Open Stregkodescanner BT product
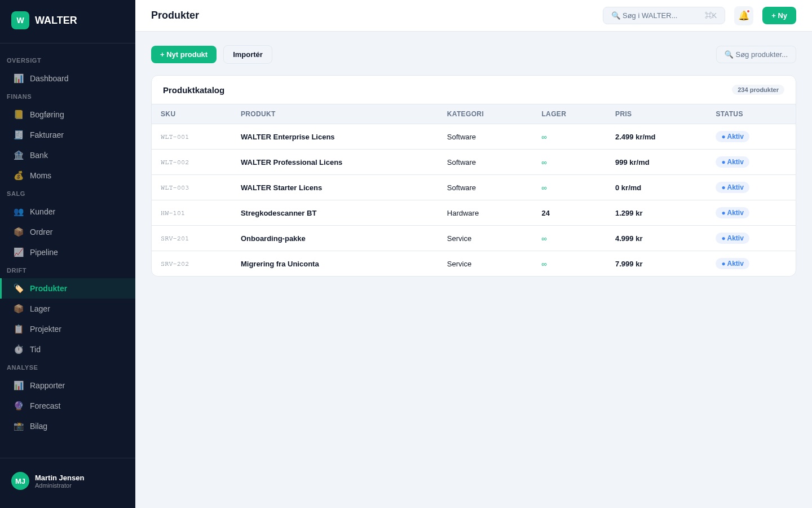Screen dimensions: 812x508 (x=279, y=213)
